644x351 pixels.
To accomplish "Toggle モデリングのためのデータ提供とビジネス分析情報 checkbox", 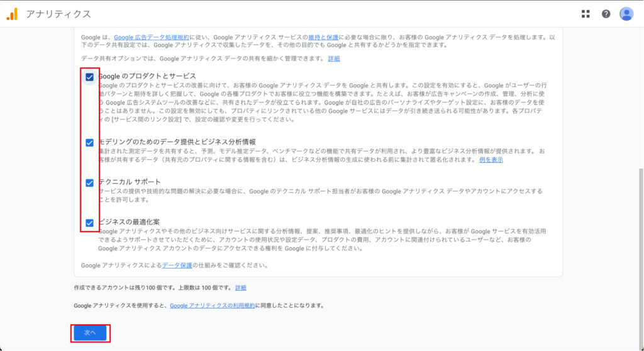I will point(89,142).
